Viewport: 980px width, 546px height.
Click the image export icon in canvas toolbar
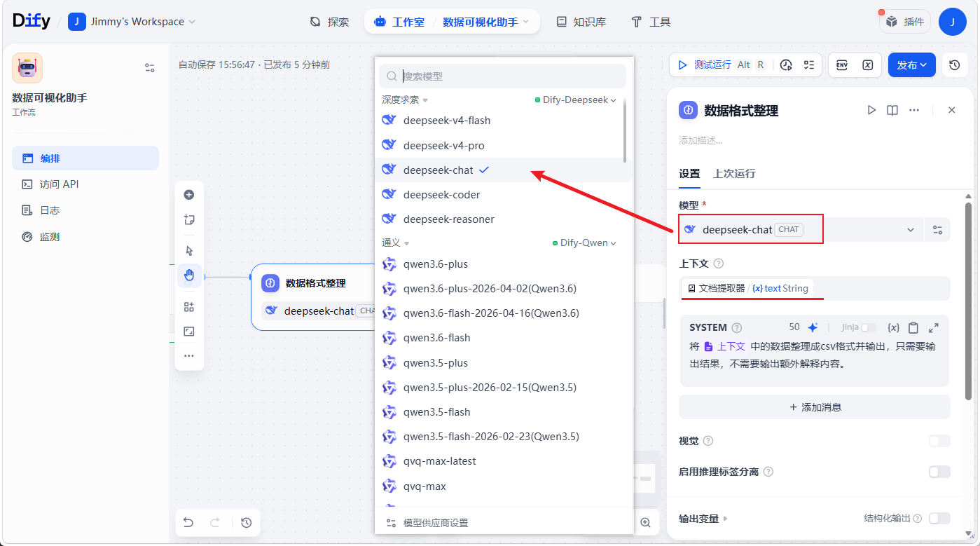point(188,332)
